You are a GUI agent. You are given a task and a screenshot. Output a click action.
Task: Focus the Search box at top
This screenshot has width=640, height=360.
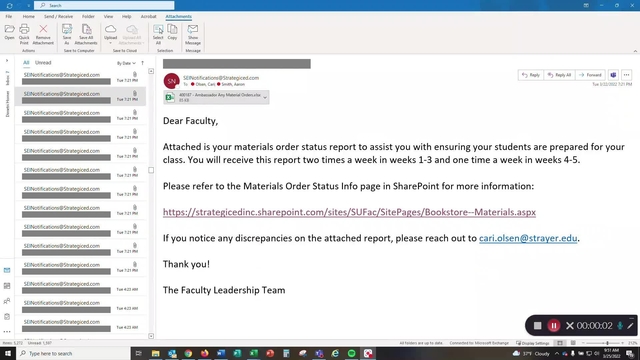pos(104,5)
